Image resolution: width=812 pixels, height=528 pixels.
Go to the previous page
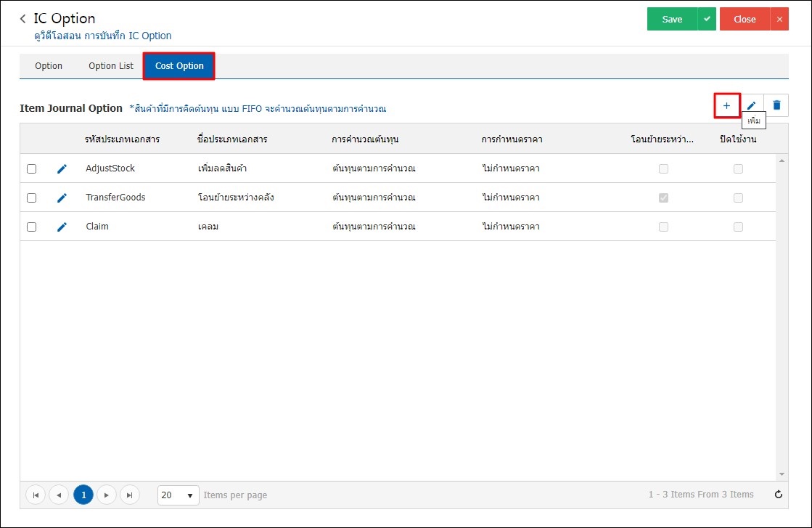(x=59, y=495)
